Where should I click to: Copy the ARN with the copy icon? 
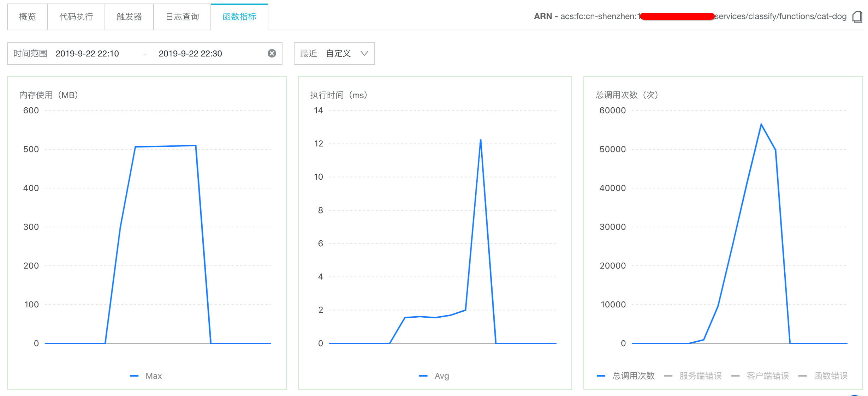click(857, 17)
